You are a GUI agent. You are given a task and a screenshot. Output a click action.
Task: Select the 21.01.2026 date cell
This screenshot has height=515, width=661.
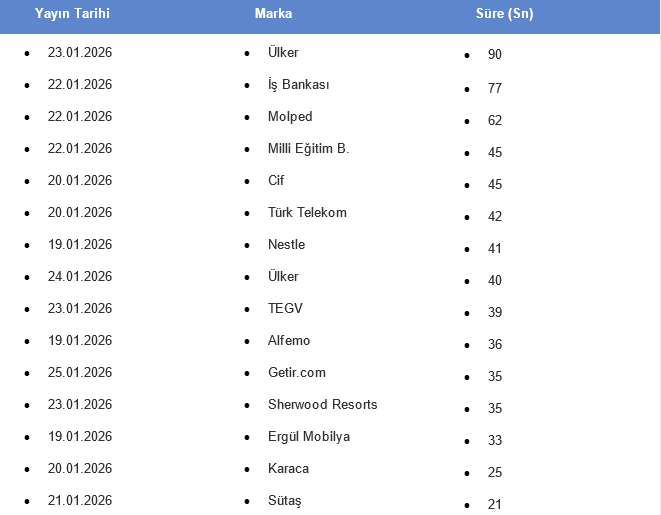pyautogui.click(x=80, y=501)
